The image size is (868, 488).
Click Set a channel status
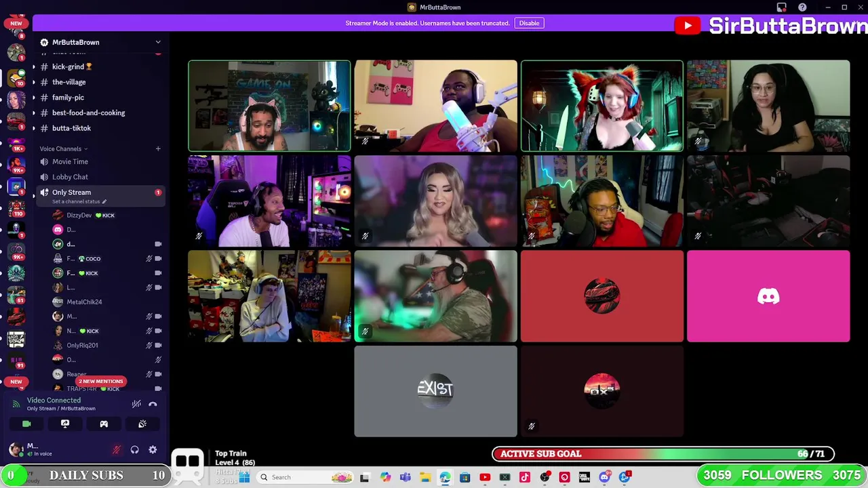(x=79, y=201)
